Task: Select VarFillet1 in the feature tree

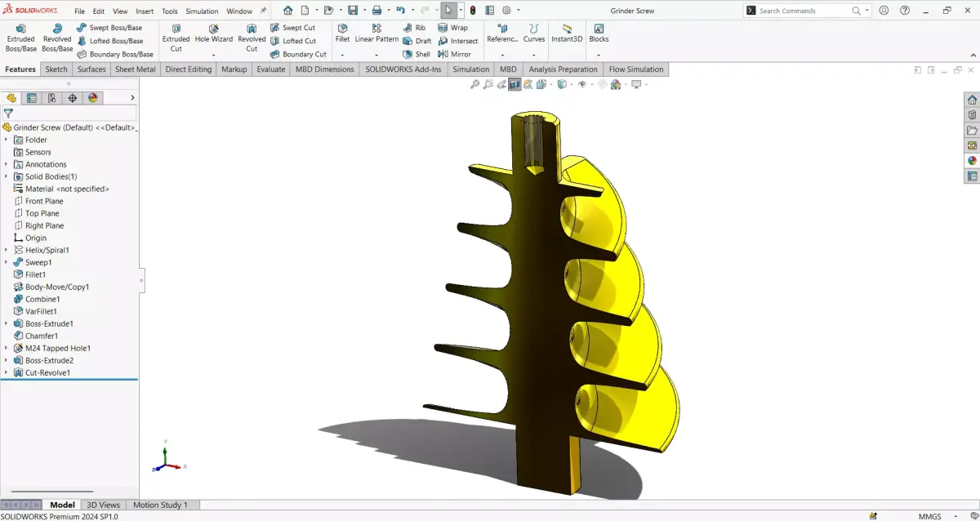Action: click(41, 311)
